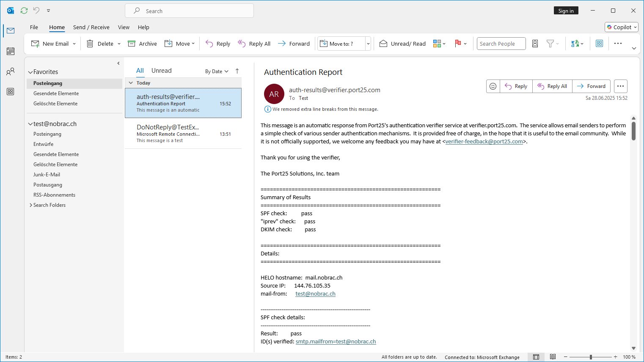Collapse the Favorites section

coord(30,72)
